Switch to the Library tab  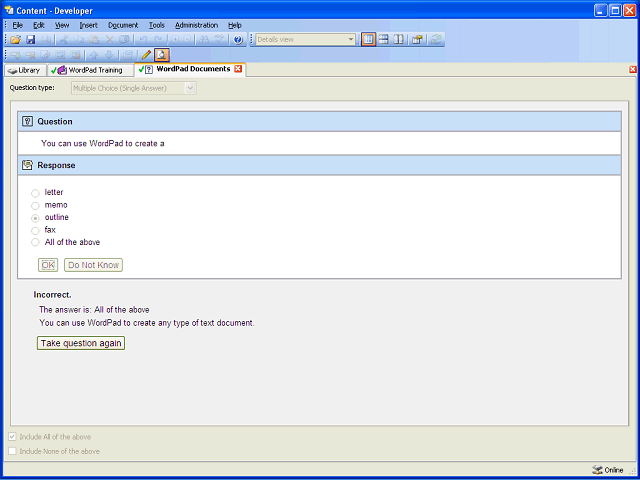25,70
